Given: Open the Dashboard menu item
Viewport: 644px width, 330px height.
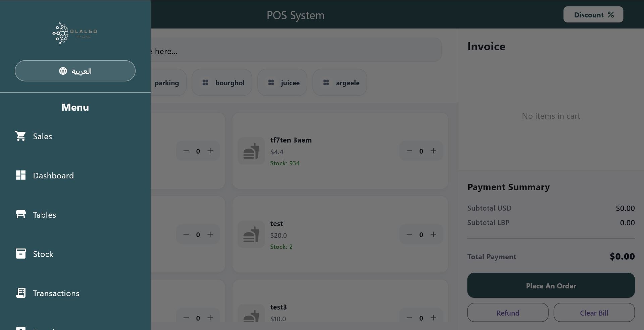Looking at the screenshot, I should [75, 175].
